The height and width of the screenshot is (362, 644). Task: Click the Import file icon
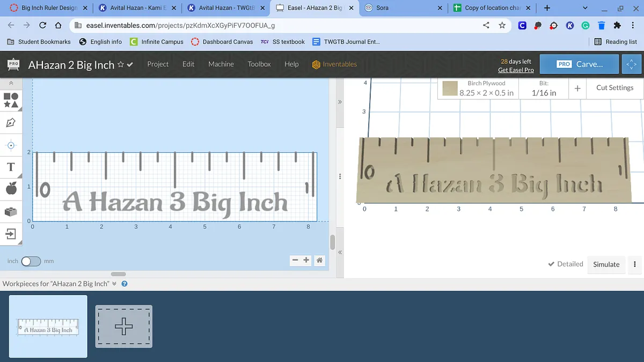point(11,234)
